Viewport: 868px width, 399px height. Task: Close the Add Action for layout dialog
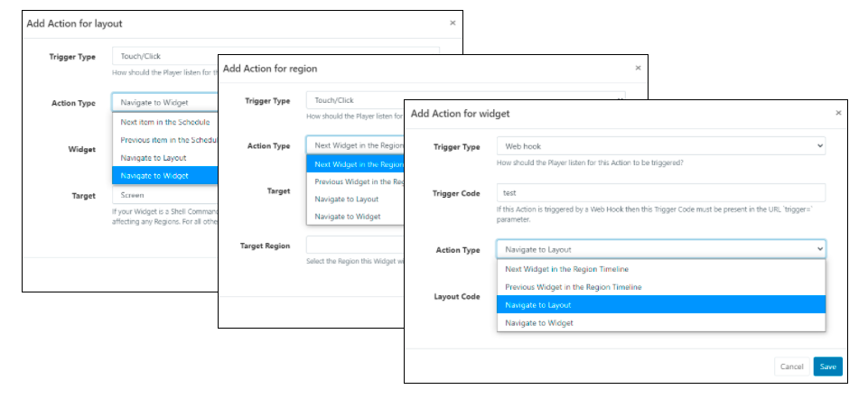[453, 23]
